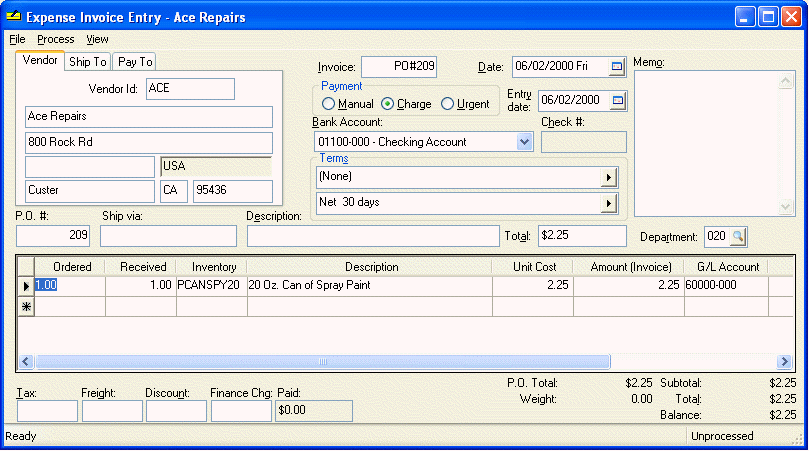Click the CA state field

tap(174, 191)
